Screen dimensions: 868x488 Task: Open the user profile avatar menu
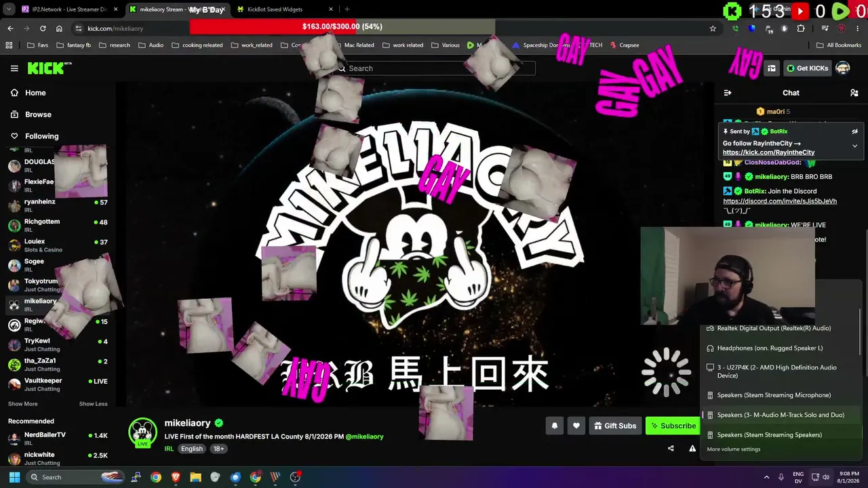pos(843,68)
